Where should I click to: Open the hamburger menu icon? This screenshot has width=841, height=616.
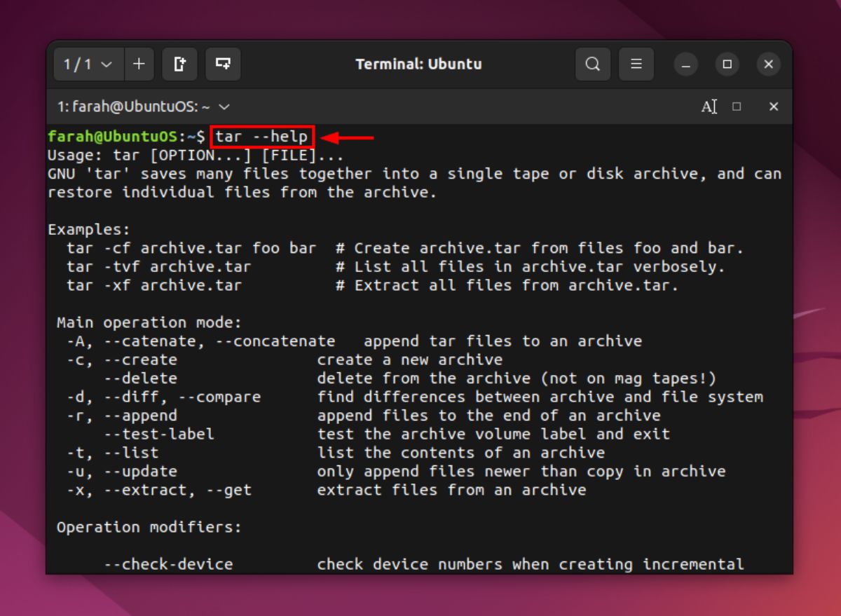(636, 64)
